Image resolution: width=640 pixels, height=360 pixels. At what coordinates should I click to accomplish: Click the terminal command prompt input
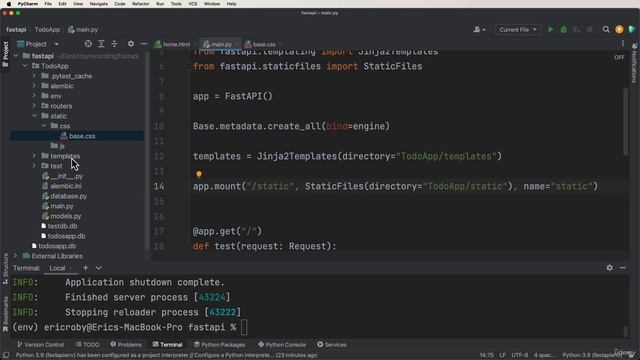pos(244,327)
